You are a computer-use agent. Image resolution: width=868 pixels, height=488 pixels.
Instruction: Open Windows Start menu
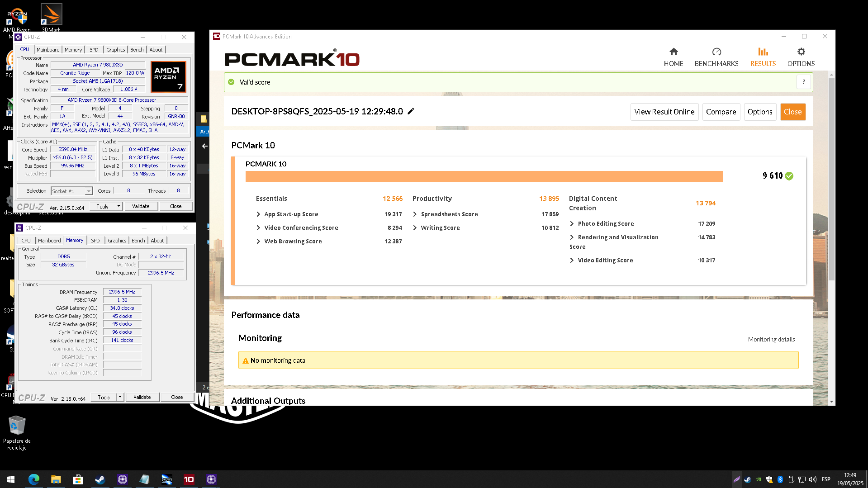11,479
